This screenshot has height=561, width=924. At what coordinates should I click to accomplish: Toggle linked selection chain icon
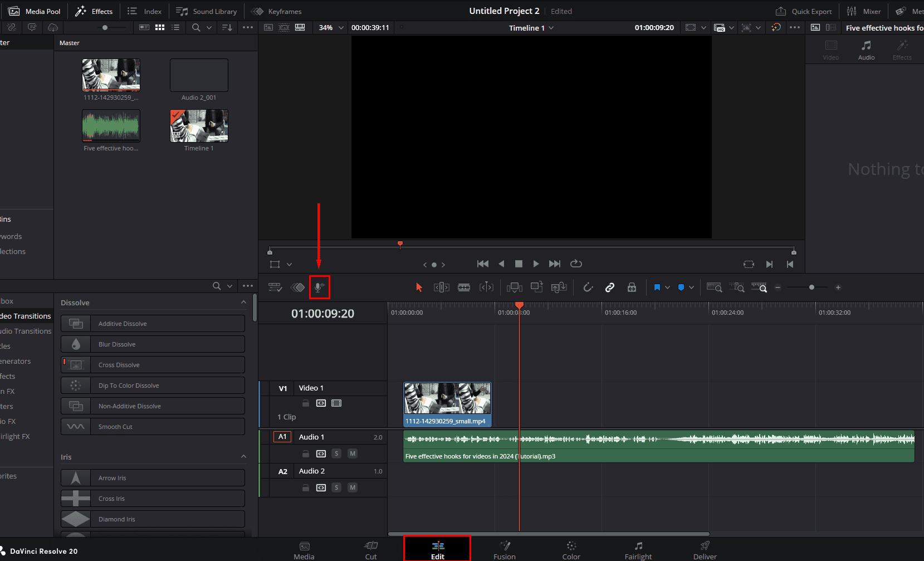(610, 287)
